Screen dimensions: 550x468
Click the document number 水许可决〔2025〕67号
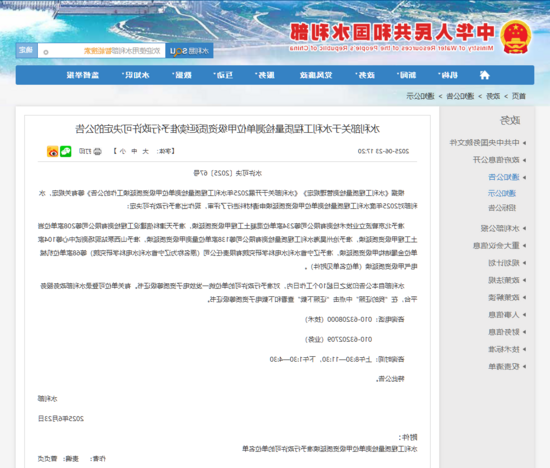[x=228, y=173]
